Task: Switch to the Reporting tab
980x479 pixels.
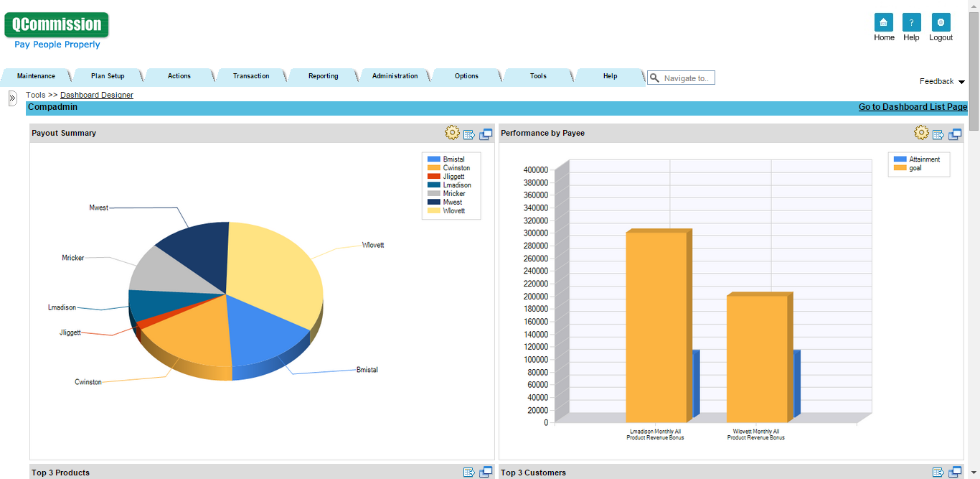Action: point(323,75)
